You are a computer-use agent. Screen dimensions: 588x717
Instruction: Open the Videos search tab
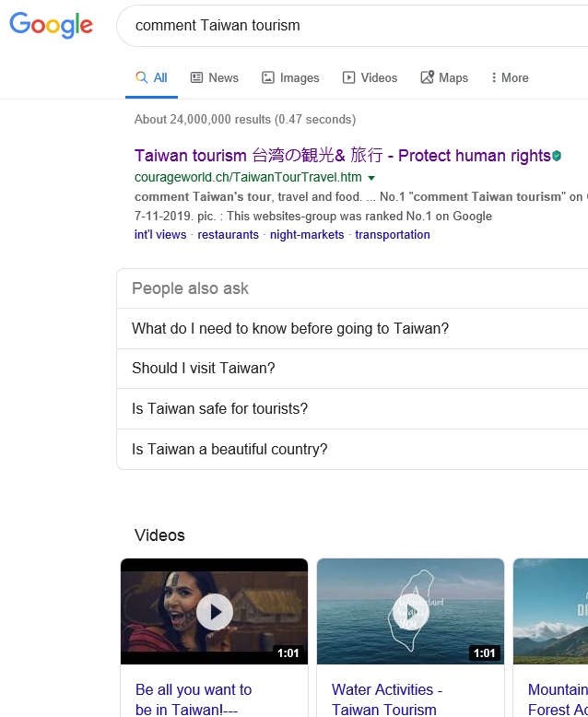tap(370, 78)
